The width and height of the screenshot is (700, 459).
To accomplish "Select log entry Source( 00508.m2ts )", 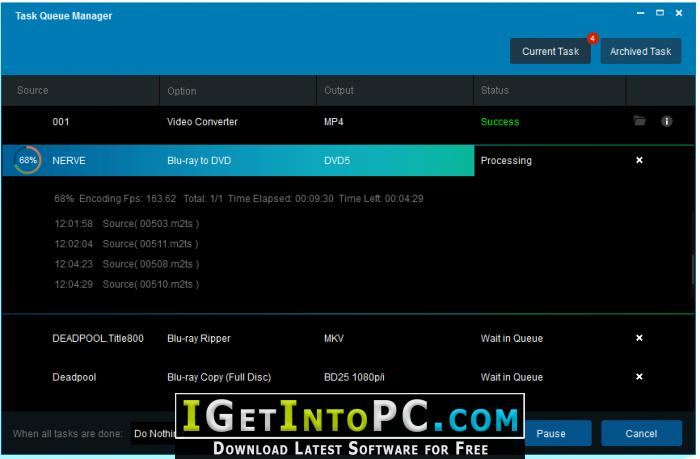I will click(127, 264).
